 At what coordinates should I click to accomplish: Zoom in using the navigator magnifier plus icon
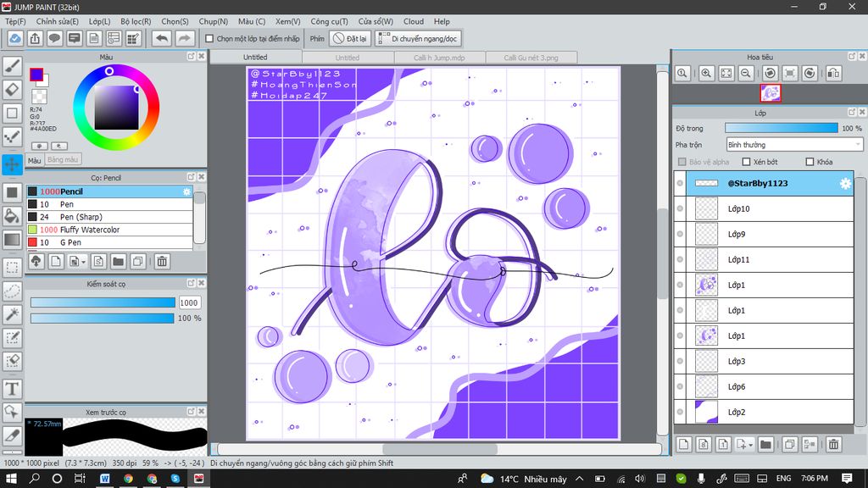point(705,74)
